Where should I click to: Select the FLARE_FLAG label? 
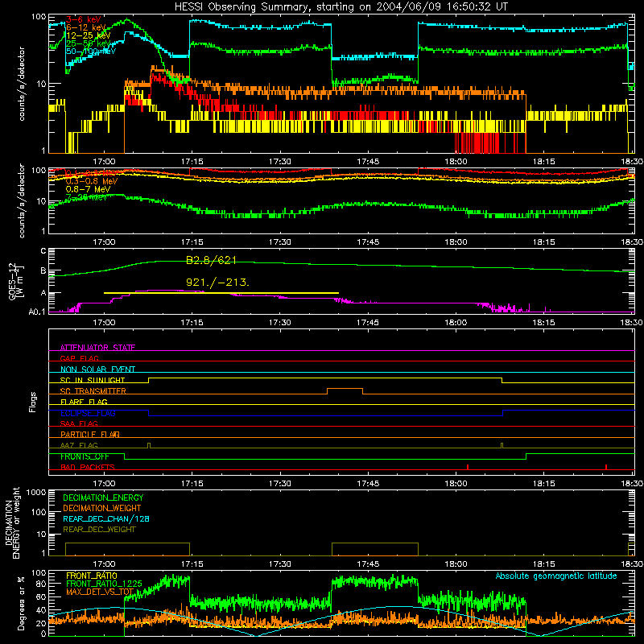tap(84, 402)
